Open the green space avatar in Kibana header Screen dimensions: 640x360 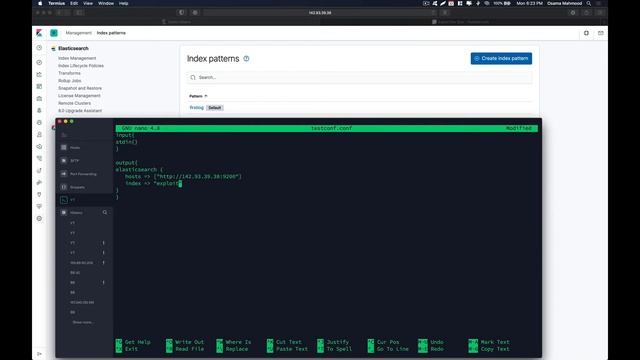coord(54,33)
